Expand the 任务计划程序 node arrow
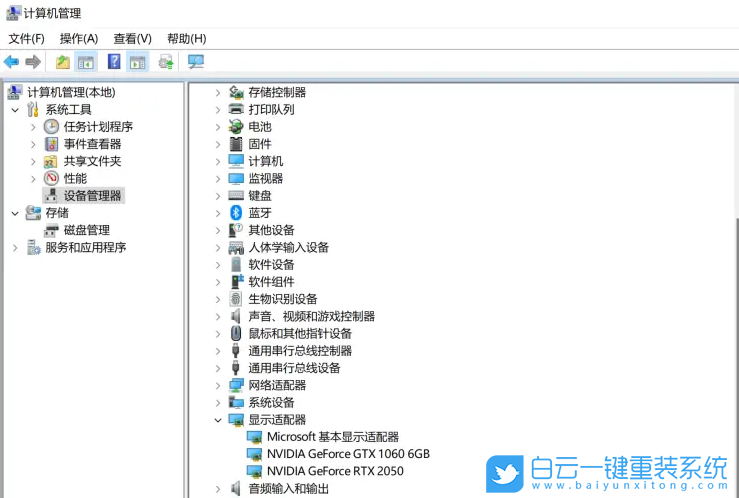This screenshot has width=739, height=498. 33,127
